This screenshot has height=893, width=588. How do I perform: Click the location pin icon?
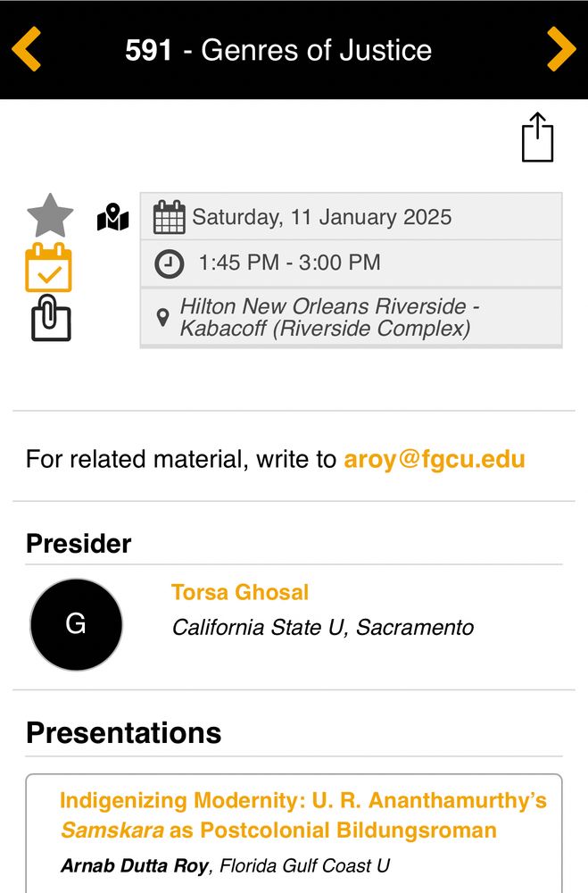162,317
